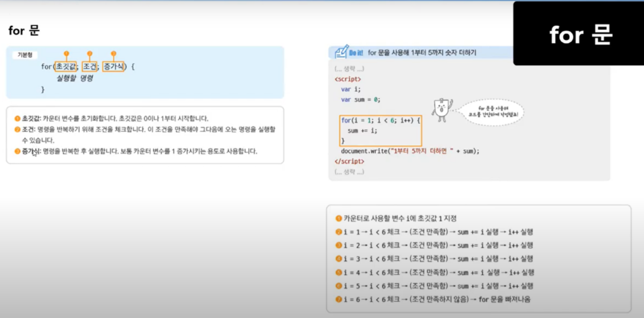Click the 'document.write("1부터 5까지 더하면 " + sum);' line

click(410, 151)
